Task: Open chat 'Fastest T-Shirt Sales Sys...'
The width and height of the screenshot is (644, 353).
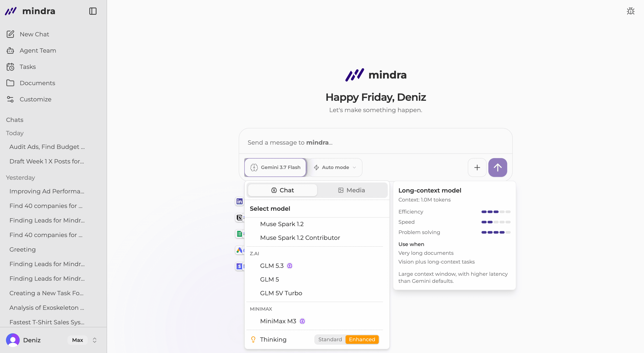Action: point(47,322)
